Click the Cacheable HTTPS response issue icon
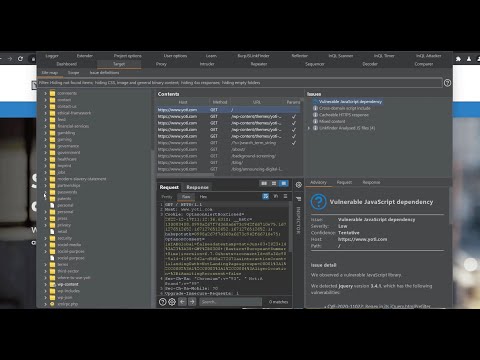 click(x=315, y=115)
